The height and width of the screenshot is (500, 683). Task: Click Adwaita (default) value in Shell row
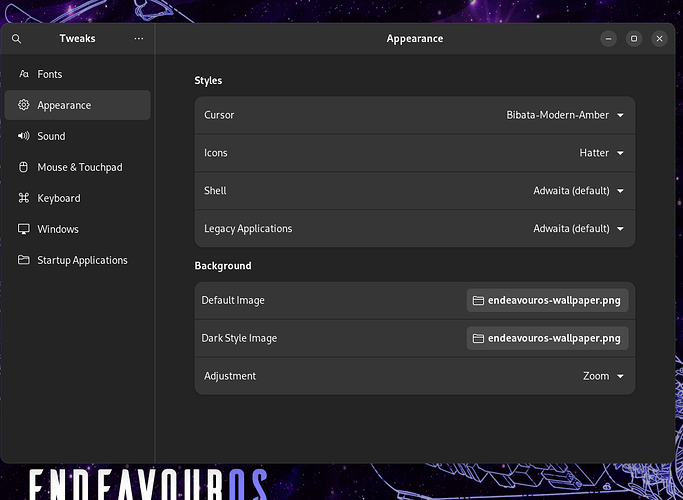click(x=571, y=191)
